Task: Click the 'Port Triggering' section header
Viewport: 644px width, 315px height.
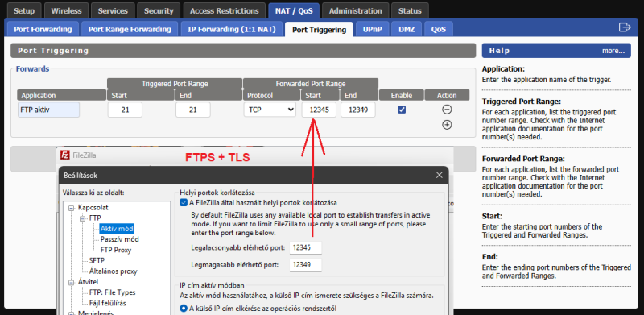Action: coord(243,51)
